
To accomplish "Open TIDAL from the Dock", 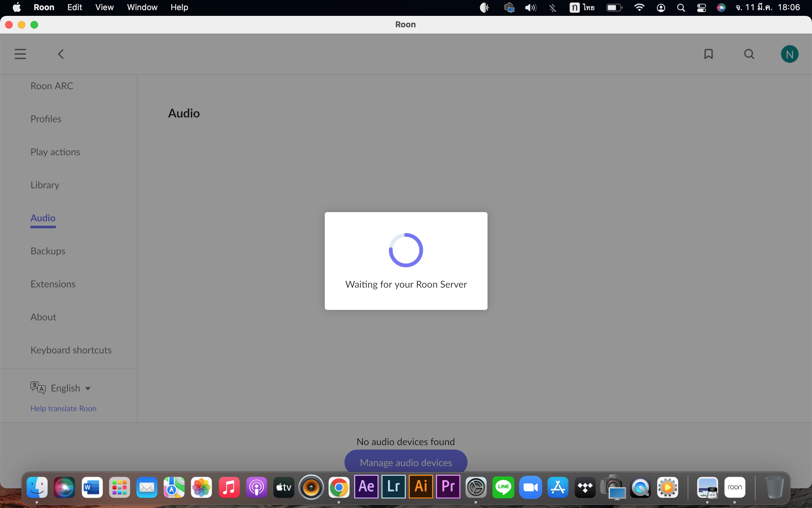I will point(585,487).
